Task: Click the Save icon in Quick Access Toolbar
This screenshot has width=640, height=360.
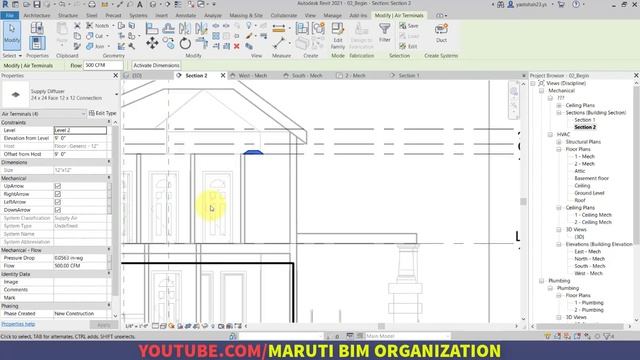Action: pos(37,4)
